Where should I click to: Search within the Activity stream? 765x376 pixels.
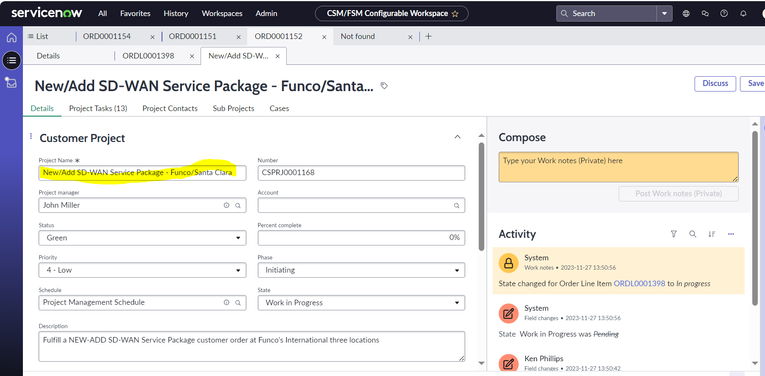692,234
